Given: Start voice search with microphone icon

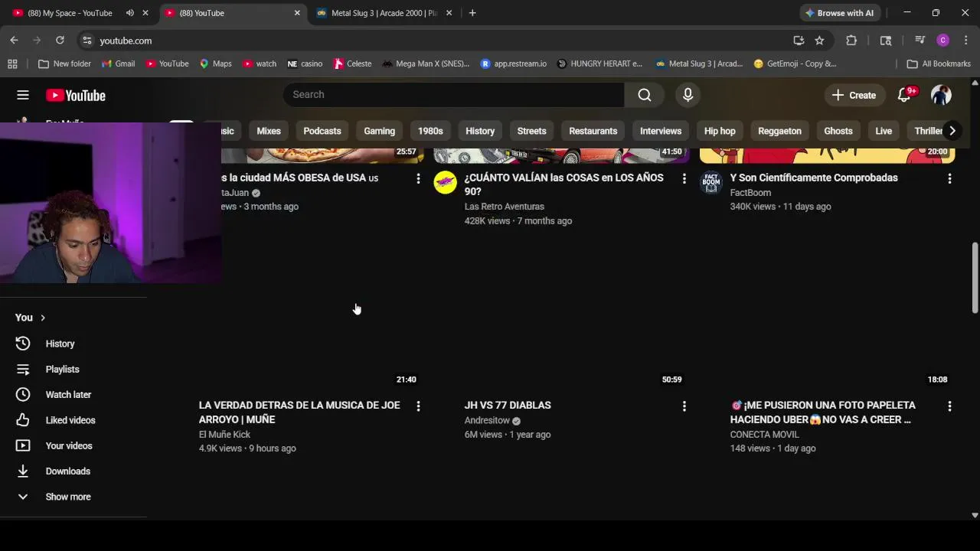Looking at the screenshot, I should pos(688,94).
